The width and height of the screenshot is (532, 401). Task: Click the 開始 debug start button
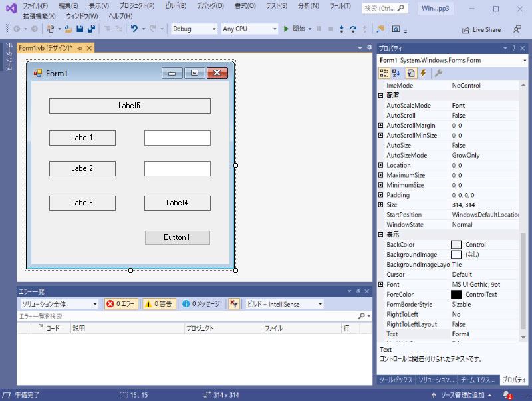(x=299, y=29)
